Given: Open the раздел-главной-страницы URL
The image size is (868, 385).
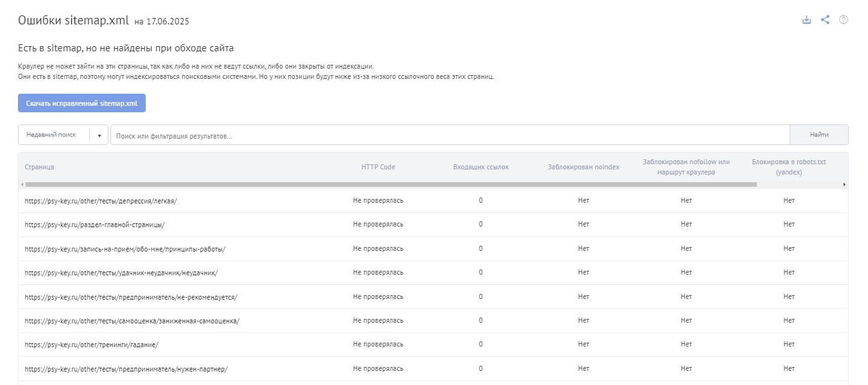Looking at the screenshot, I should click(x=95, y=225).
